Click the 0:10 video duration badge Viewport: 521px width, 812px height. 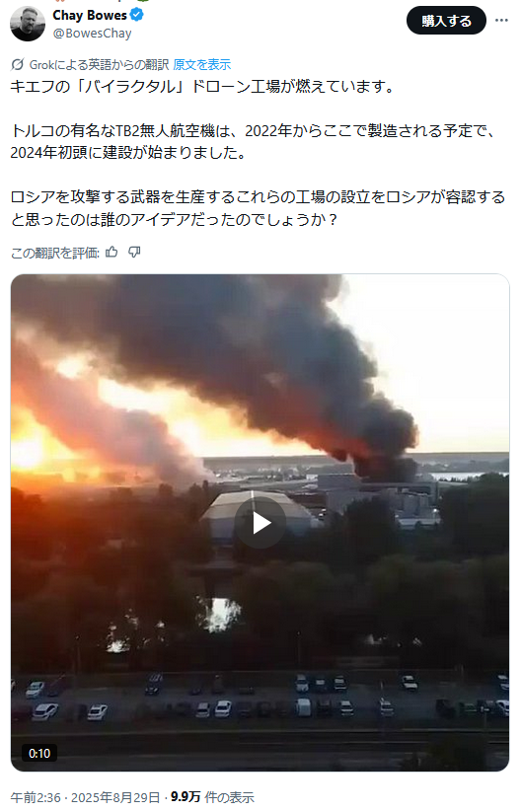[x=39, y=753]
